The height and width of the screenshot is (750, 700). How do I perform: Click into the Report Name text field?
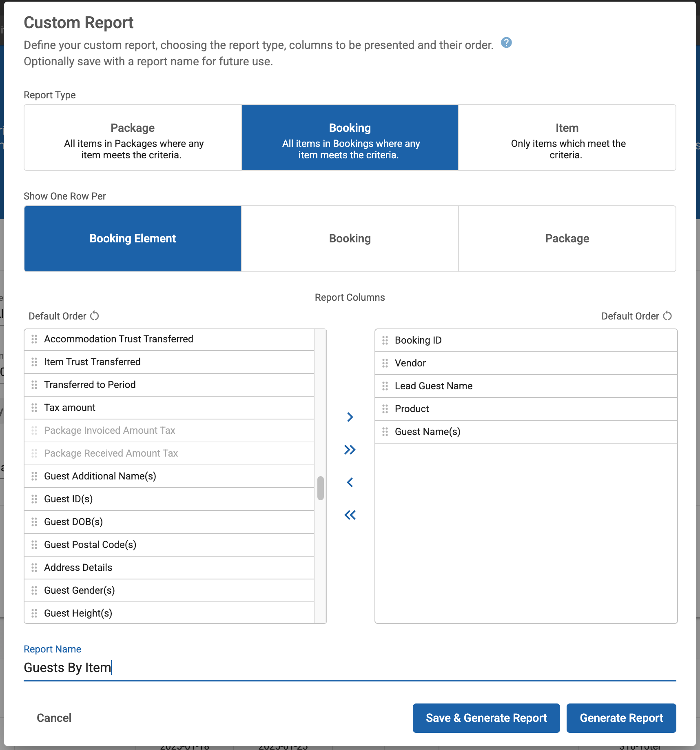pyautogui.click(x=349, y=668)
